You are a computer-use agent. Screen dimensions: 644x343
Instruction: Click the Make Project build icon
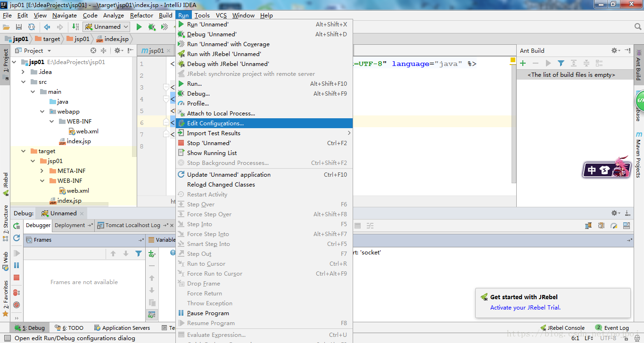[x=75, y=27]
